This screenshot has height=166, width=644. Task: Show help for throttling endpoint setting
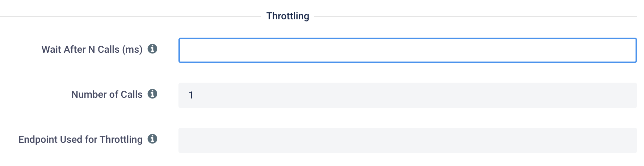click(x=152, y=139)
